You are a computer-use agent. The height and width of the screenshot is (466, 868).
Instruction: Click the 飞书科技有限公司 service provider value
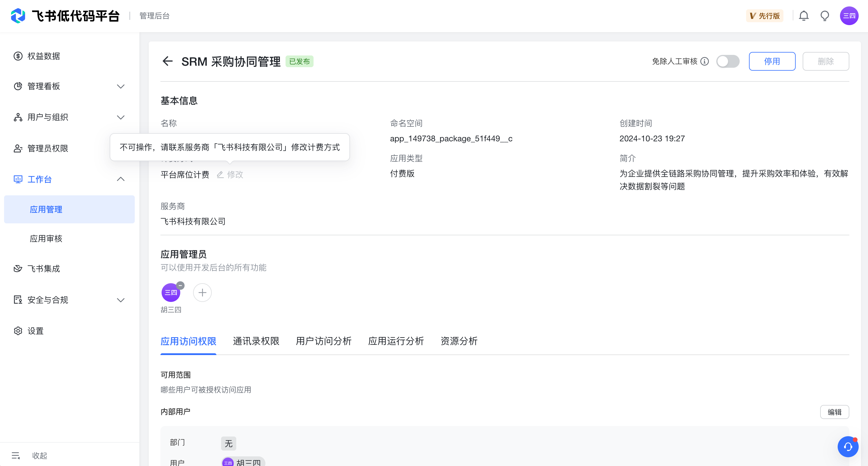click(x=193, y=221)
